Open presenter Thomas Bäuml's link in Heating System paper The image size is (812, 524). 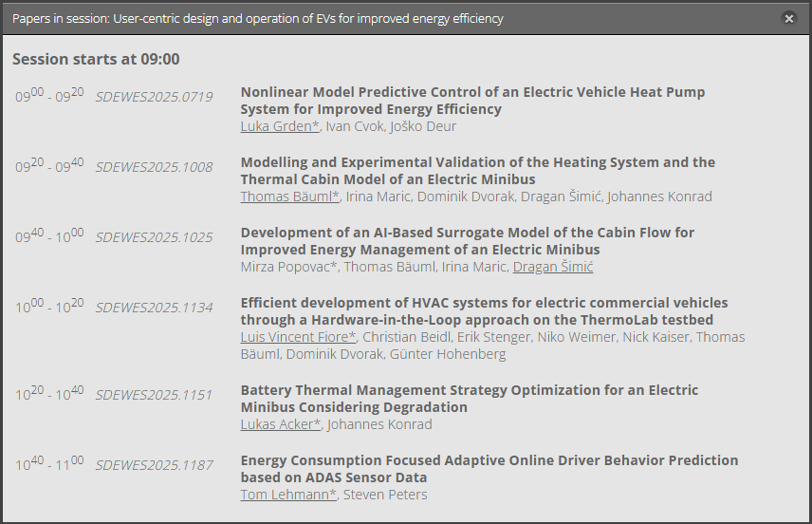tap(288, 196)
